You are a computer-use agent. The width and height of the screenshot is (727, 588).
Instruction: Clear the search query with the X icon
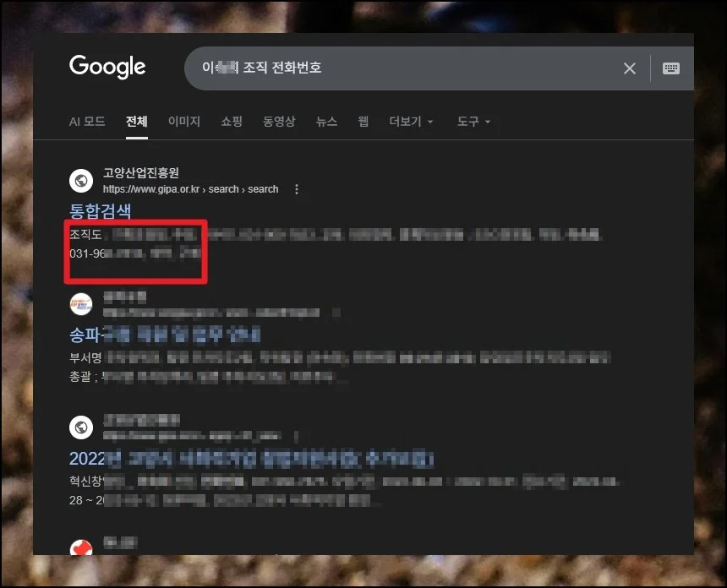point(629,68)
